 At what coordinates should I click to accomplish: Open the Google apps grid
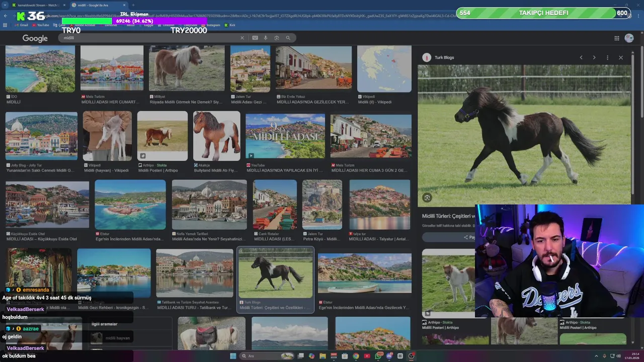click(617, 38)
